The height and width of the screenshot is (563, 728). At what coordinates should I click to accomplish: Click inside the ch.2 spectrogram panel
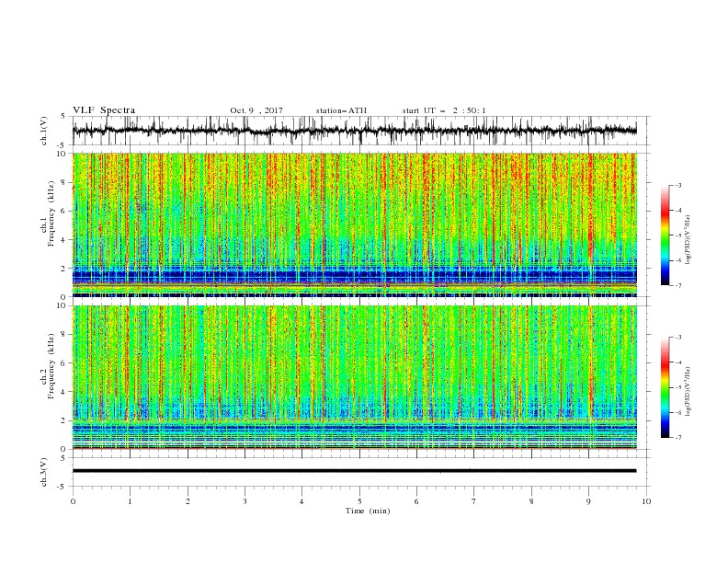coord(354,377)
